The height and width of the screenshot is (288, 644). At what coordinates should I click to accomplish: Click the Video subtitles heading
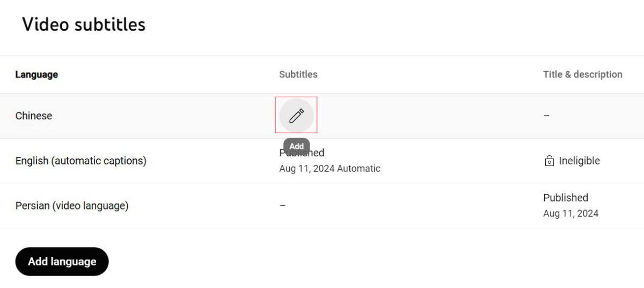(x=84, y=24)
